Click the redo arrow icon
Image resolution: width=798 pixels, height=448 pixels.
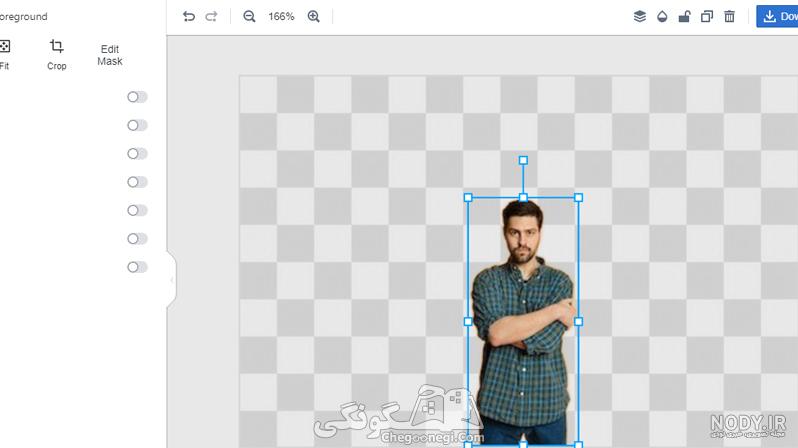(211, 16)
